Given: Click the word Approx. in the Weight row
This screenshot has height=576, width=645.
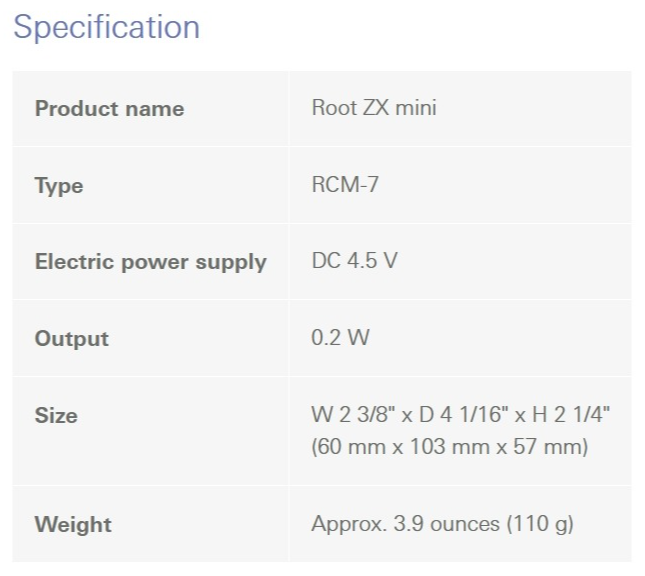Looking at the screenshot, I should [344, 524].
